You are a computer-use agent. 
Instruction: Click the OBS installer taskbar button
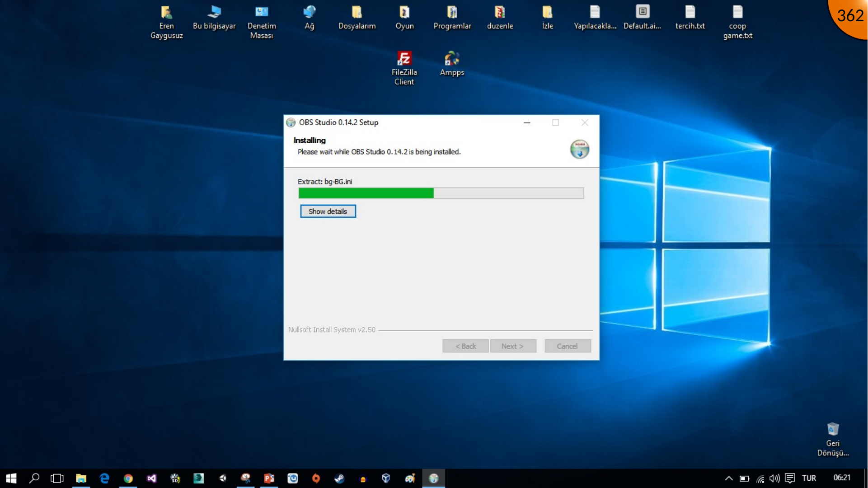coord(433,478)
